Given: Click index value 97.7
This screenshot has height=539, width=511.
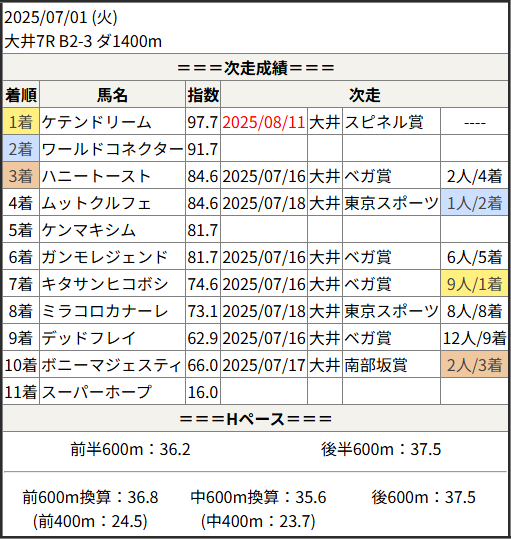Looking at the screenshot, I should click(203, 122).
